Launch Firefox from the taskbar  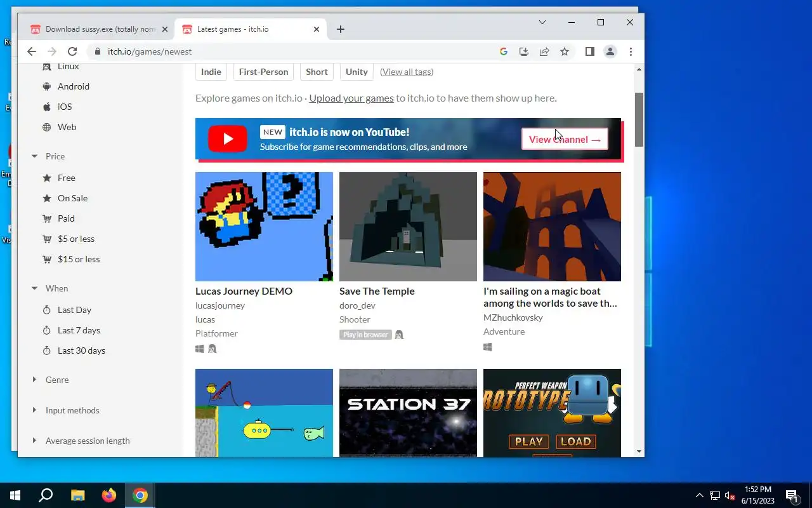[109, 495]
